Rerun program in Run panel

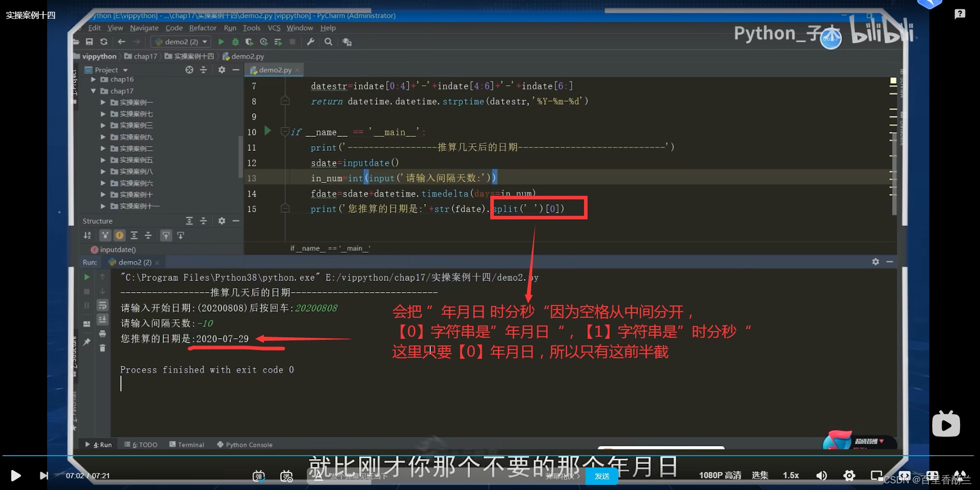(x=87, y=277)
